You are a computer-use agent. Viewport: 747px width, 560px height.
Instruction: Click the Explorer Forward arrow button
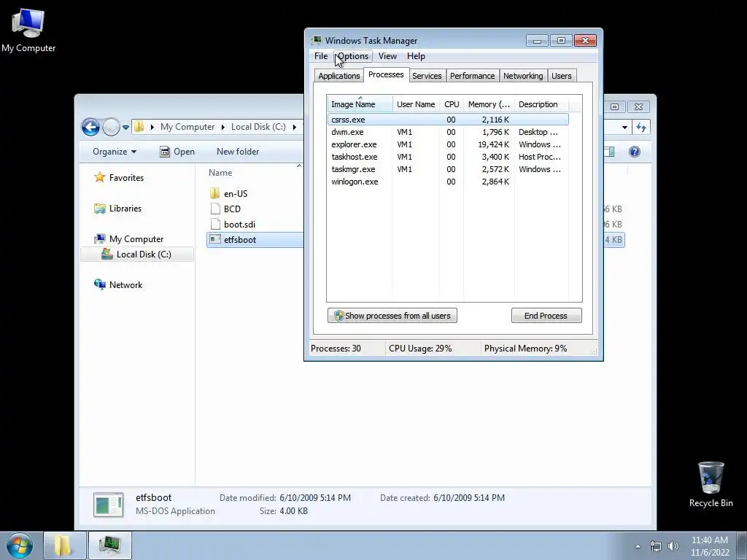pyautogui.click(x=111, y=127)
